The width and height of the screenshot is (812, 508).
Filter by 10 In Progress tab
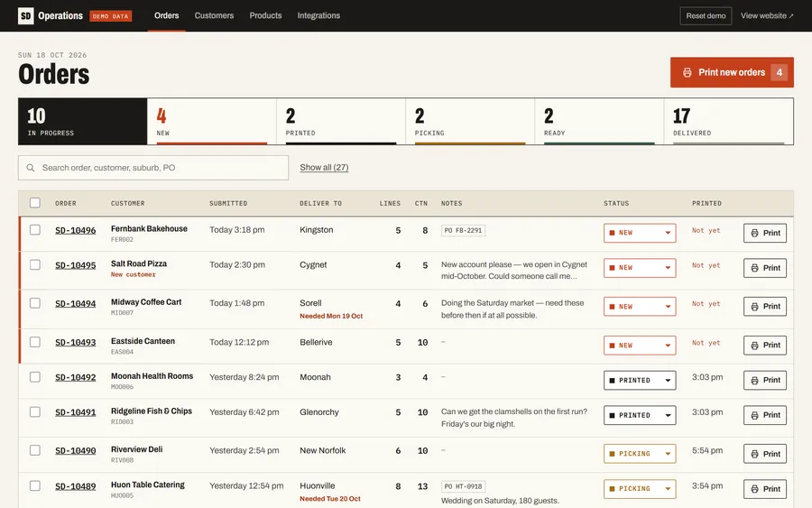[x=83, y=122]
